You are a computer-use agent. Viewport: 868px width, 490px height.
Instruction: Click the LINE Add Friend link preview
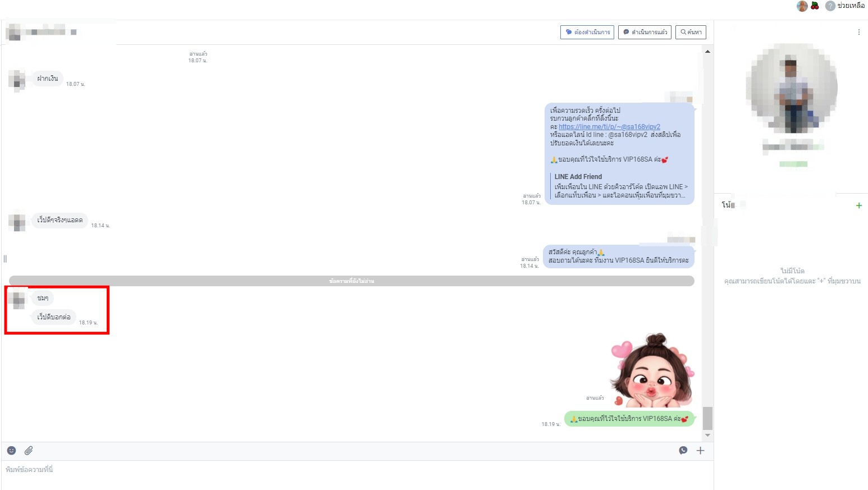(x=619, y=186)
